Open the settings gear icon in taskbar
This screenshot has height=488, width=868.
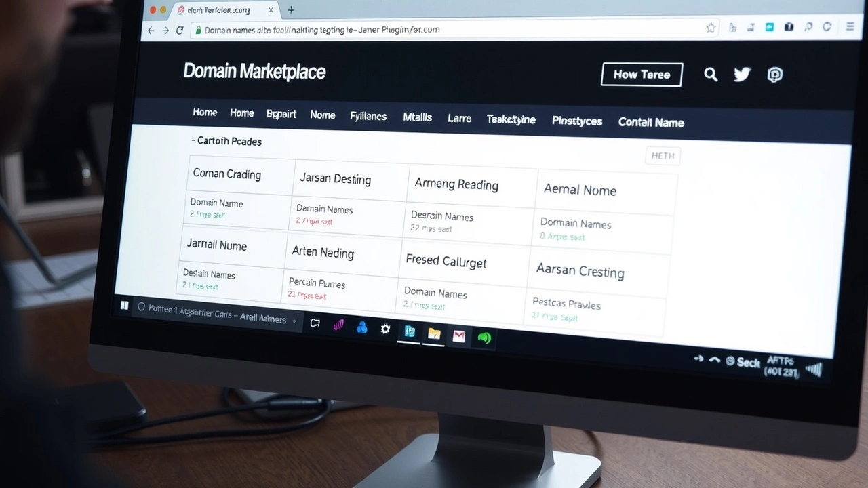pyautogui.click(x=385, y=329)
